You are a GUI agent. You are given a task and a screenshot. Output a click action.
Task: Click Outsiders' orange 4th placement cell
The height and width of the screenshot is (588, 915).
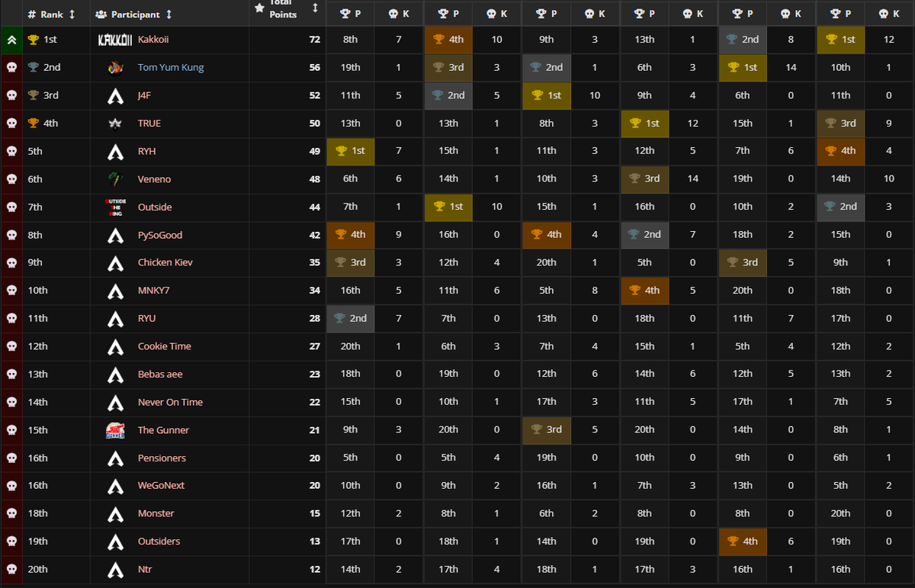pyautogui.click(x=743, y=541)
